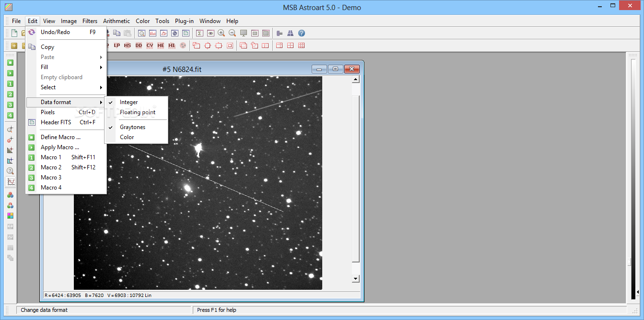644x320 pixels.
Task: Expand the Select submenu
Action: [66, 87]
